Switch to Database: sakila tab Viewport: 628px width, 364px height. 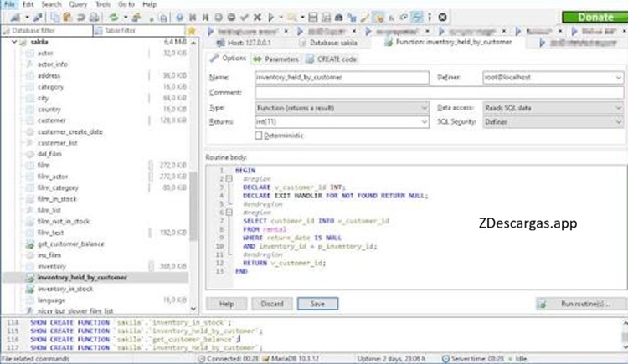click(328, 43)
